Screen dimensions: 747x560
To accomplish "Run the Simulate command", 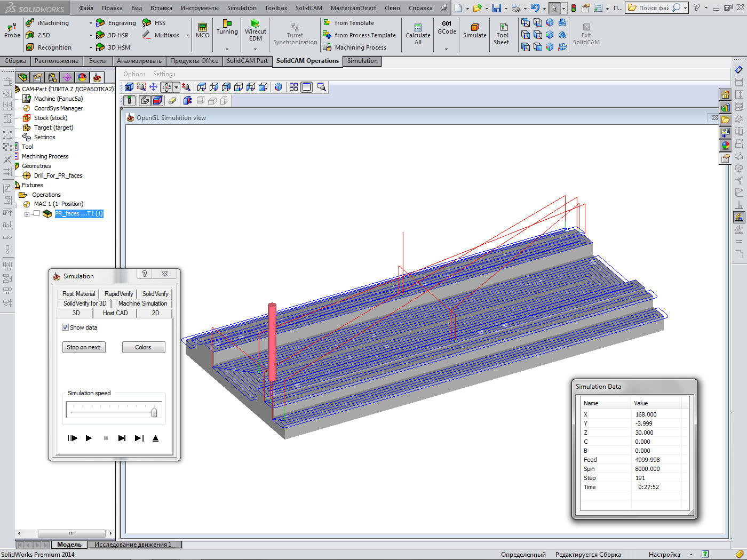I will [475, 30].
